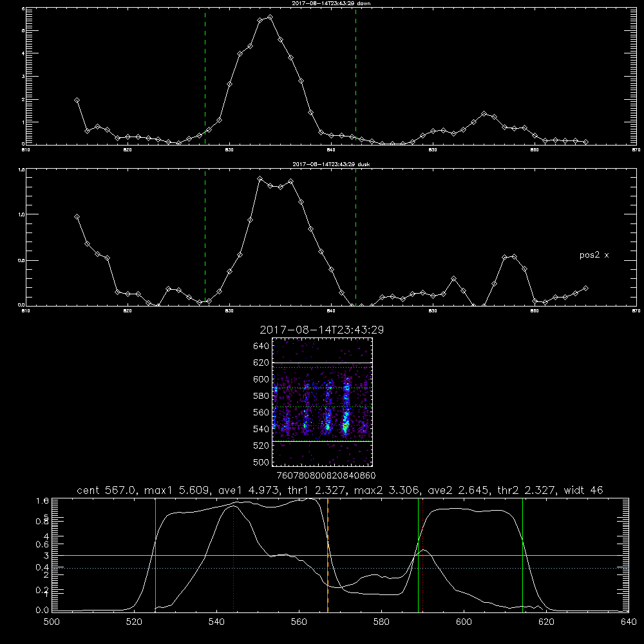Click the '1.0' y-axis label of dusk plot
Image resolution: width=644 pixels, height=644 pixels.
[x=22, y=214]
